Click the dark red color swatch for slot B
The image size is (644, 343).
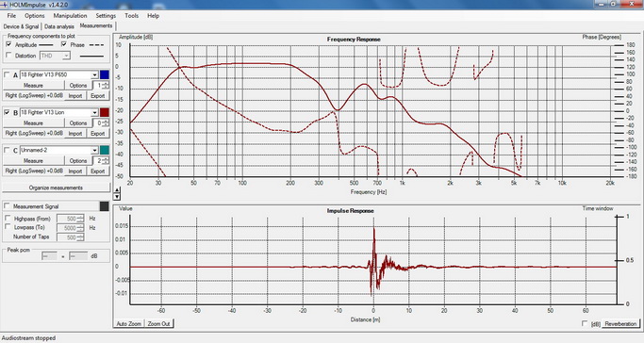(x=105, y=112)
